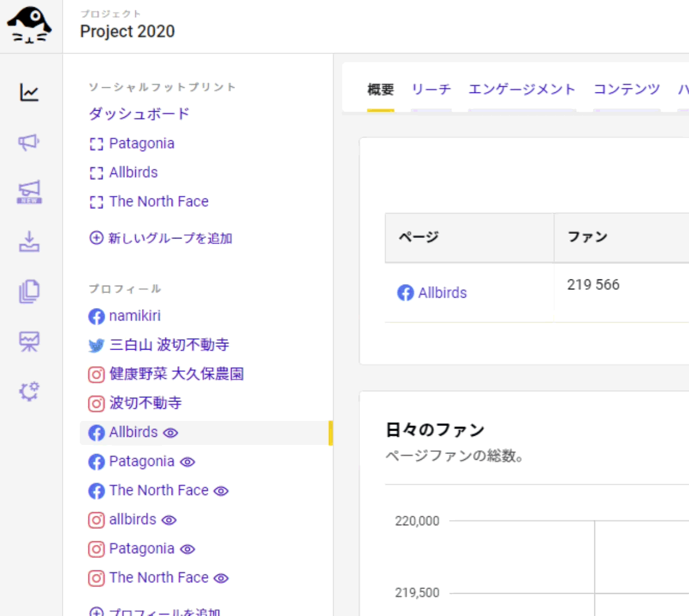This screenshot has height=616, width=689.
Task: Click the 219,500 axis label
Action: tap(418, 593)
